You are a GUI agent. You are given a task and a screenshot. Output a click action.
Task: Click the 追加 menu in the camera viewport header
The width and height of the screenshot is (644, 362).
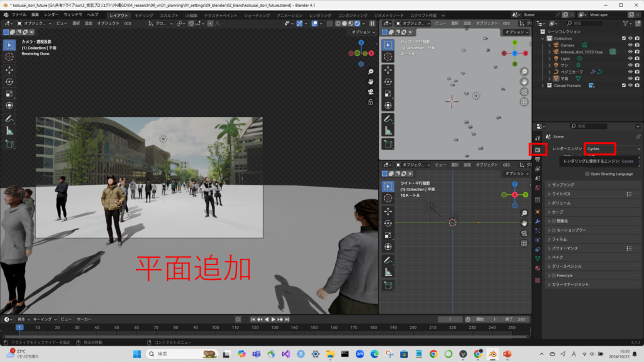pos(88,23)
